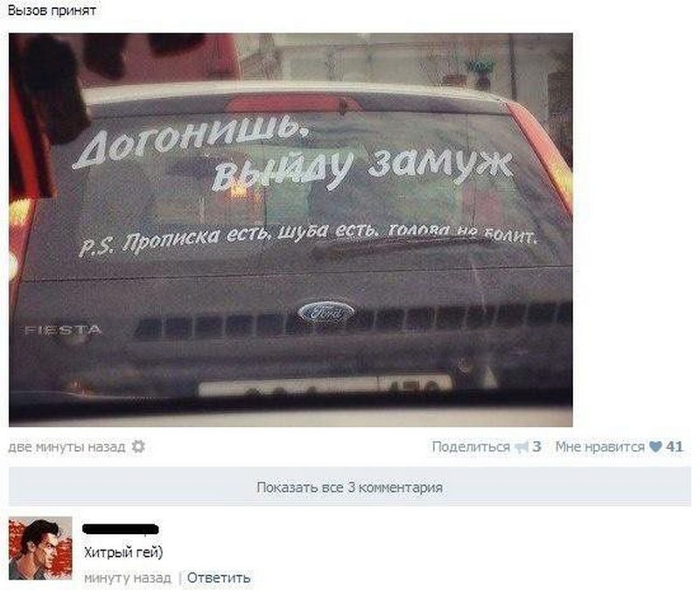Click the commenter's avatar picture
The width and height of the screenshot is (700, 590).
40,548
